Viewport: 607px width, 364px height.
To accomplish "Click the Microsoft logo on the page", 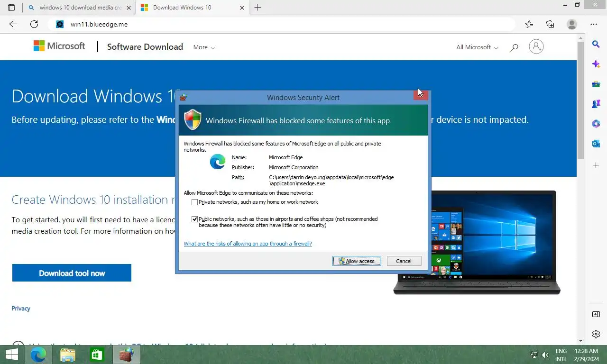I will click(x=59, y=46).
